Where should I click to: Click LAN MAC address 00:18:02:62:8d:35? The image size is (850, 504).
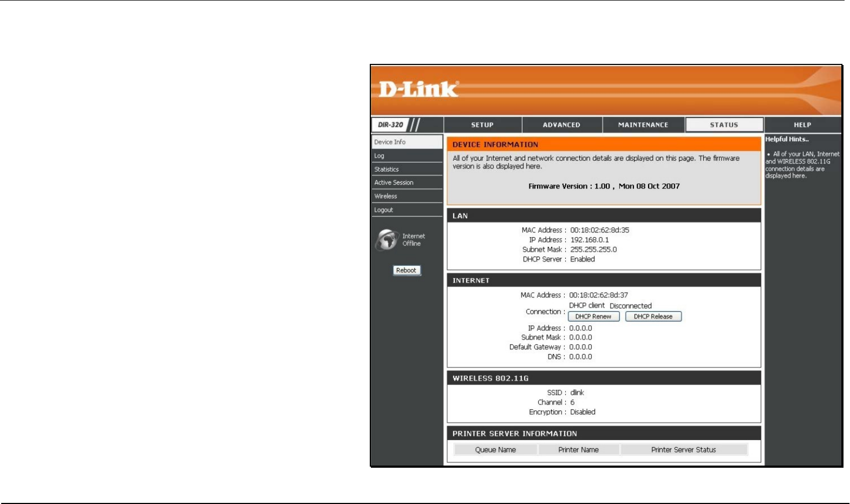click(x=600, y=230)
